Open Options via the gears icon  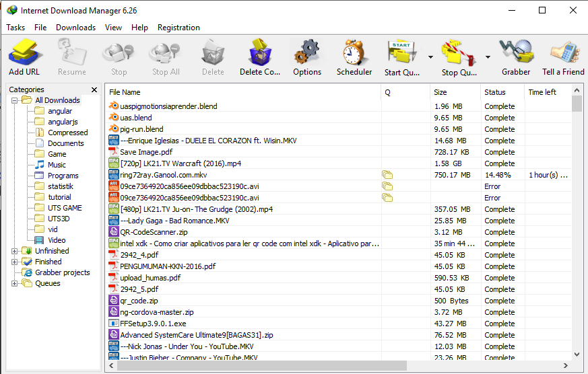pyautogui.click(x=306, y=52)
